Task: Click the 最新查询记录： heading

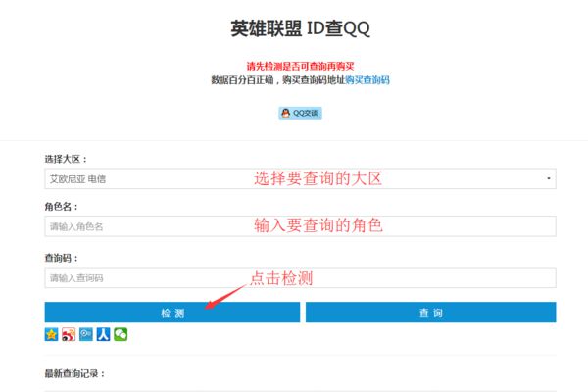Action: [74, 373]
